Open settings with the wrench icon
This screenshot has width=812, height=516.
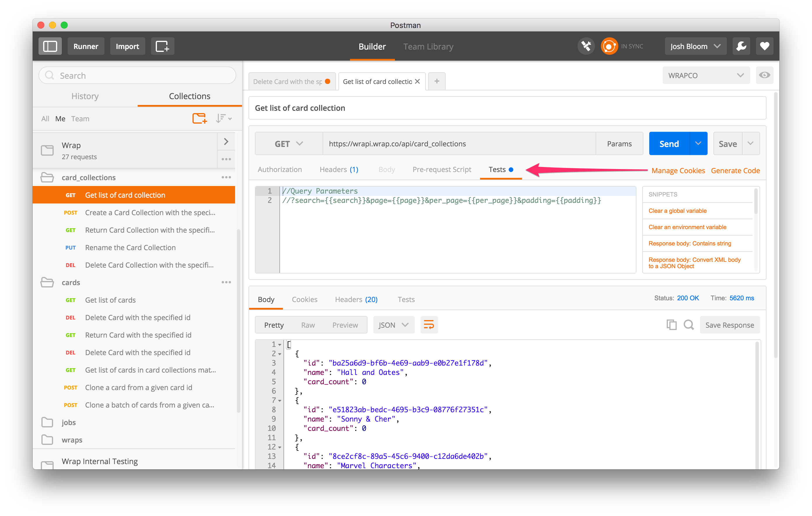(741, 46)
